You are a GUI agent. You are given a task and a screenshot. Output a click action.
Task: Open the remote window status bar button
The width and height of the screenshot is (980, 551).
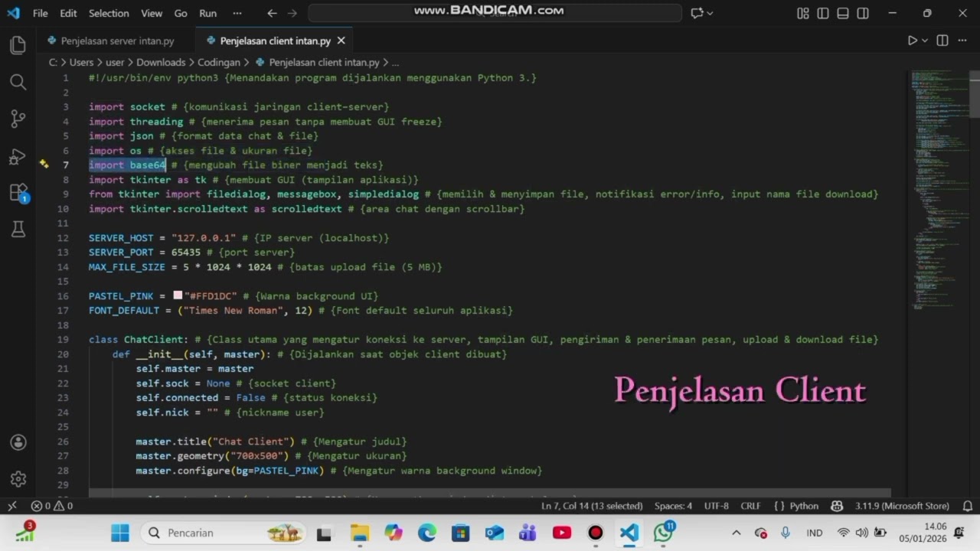tap(12, 506)
